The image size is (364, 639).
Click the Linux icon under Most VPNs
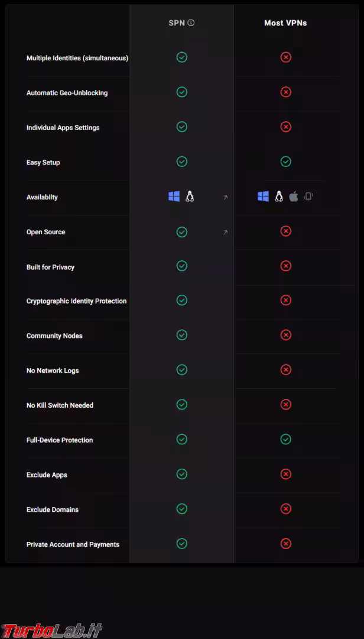279,196
